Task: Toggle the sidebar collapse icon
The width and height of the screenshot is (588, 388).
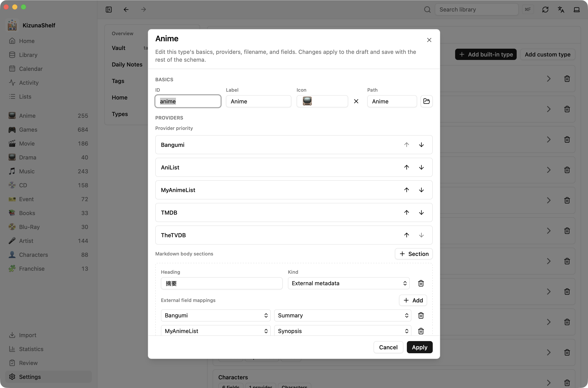Action: pos(109,9)
